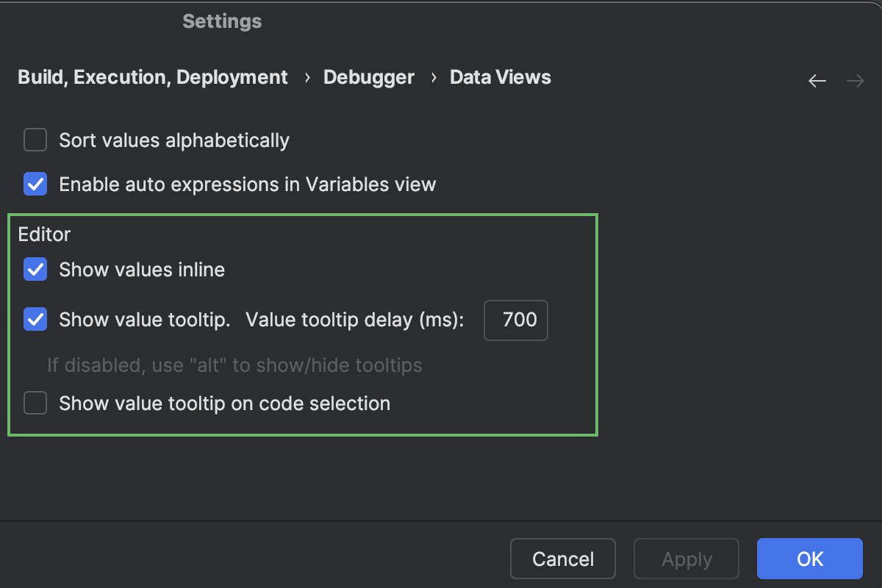Click the value tooltip delay field
882x588 pixels.
click(515, 320)
